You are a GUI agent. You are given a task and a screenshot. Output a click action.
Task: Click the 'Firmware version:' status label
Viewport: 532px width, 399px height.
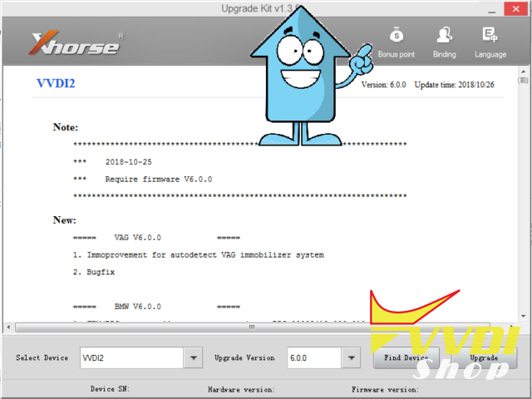(385, 390)
